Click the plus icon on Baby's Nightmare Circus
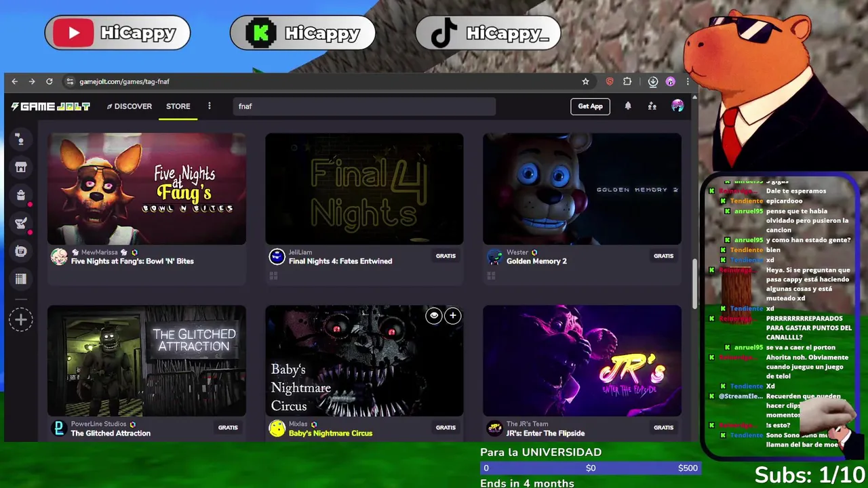 pyautogui.click(x=452, y=316)
